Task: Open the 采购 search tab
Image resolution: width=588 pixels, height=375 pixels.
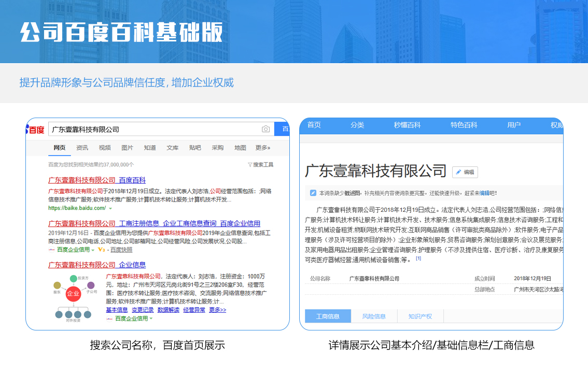Action: click(x=217, y=148)
